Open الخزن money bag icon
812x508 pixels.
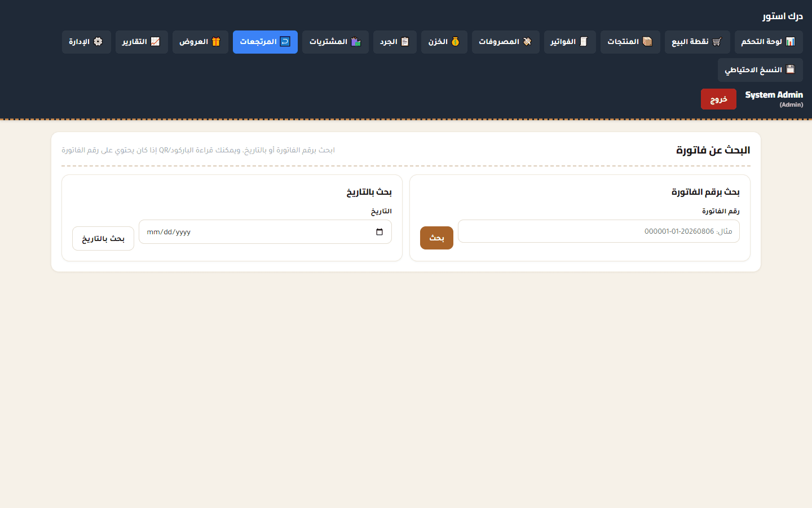click(455, 42)
